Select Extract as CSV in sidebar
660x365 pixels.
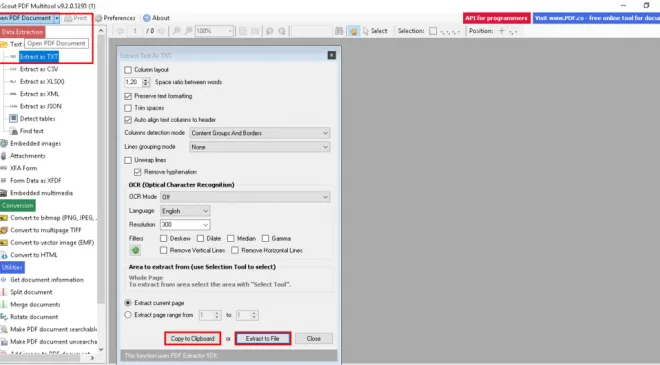click(39, 69)
